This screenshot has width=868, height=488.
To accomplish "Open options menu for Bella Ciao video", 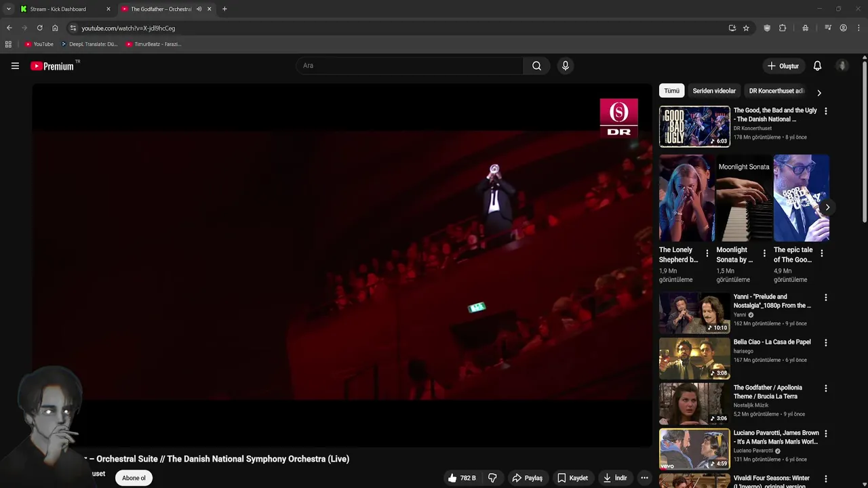I will coord(825,343).
